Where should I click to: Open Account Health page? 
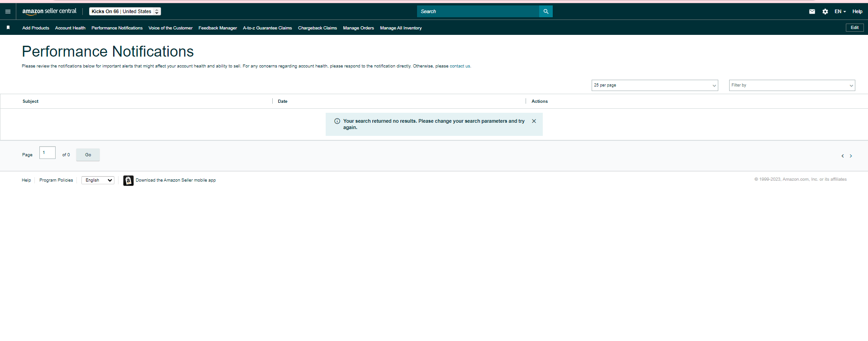pos(70,28)
